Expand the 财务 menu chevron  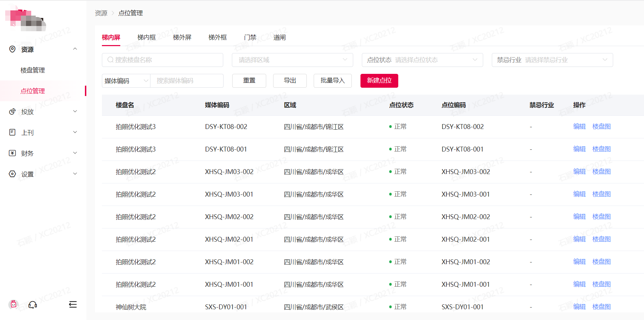pos(75,153)
